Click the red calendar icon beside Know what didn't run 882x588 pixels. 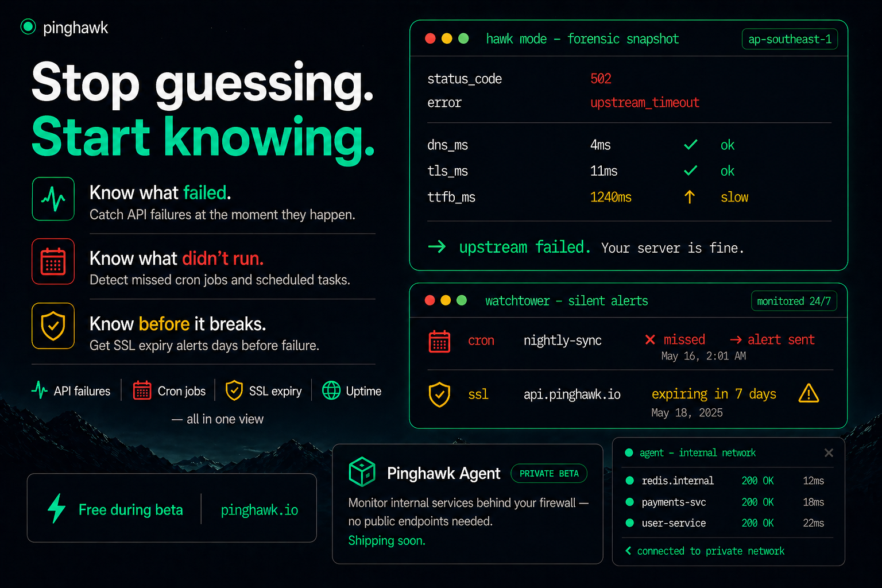coord(53,261)
